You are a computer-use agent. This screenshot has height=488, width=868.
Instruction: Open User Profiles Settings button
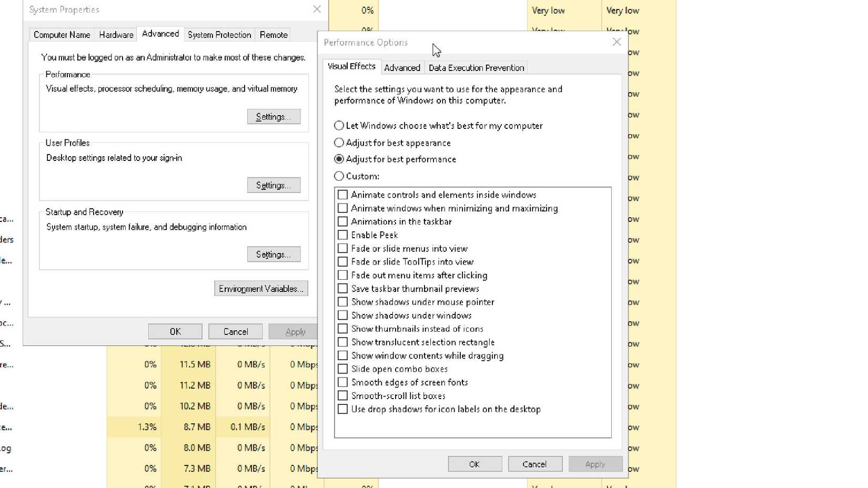click(274, 185)
